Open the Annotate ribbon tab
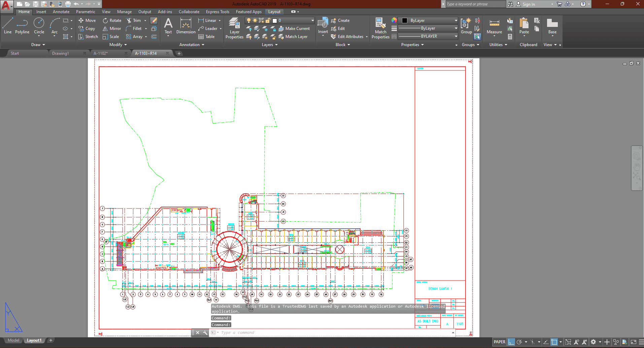 (x=61, y=12)
